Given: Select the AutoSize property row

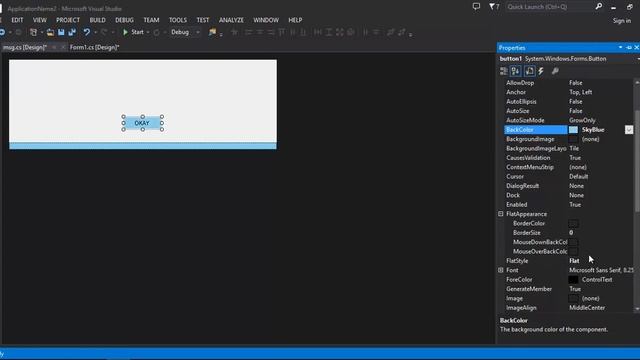Looking at the screenshot, I should [569, 111].
